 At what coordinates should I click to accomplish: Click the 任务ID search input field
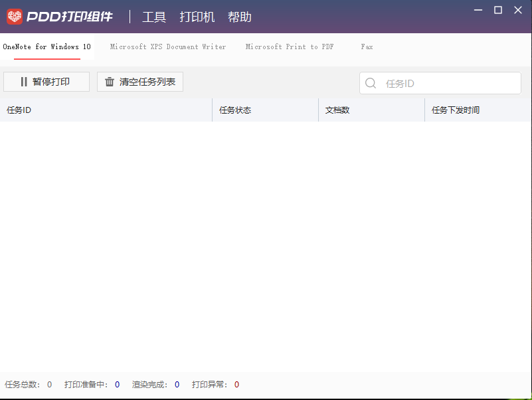click(440, 83)
